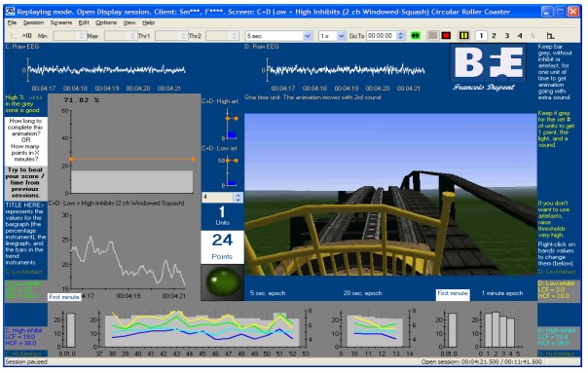Image resolution: width=588 pixels, height=373 pixels.
Task: Click the C+D High art threshold slider handle
Action: click(232, 118)
